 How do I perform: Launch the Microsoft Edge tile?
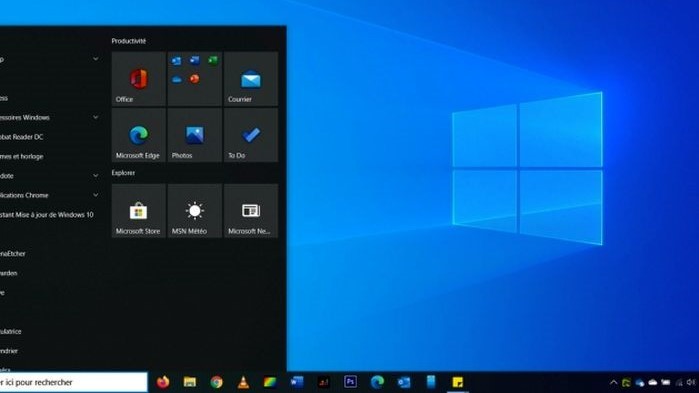tap(139, 135)
